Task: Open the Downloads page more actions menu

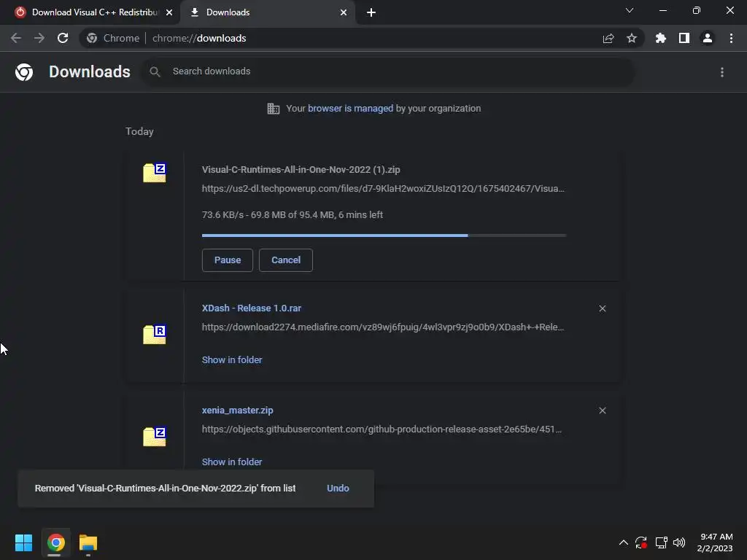Action: (x=722, y=72)
